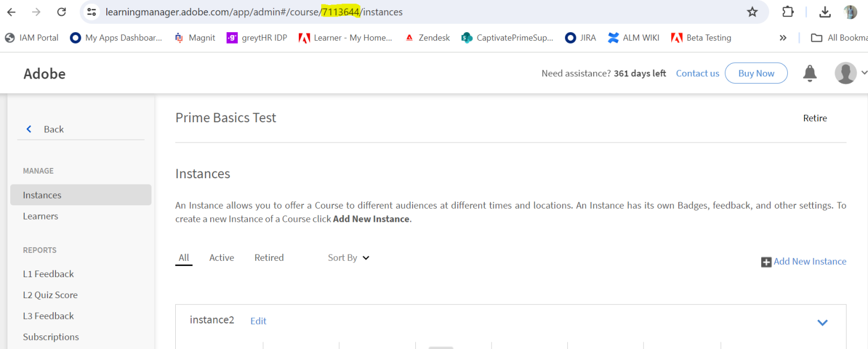
Task: Click the Buy Now button
Action: pos(756,73)
